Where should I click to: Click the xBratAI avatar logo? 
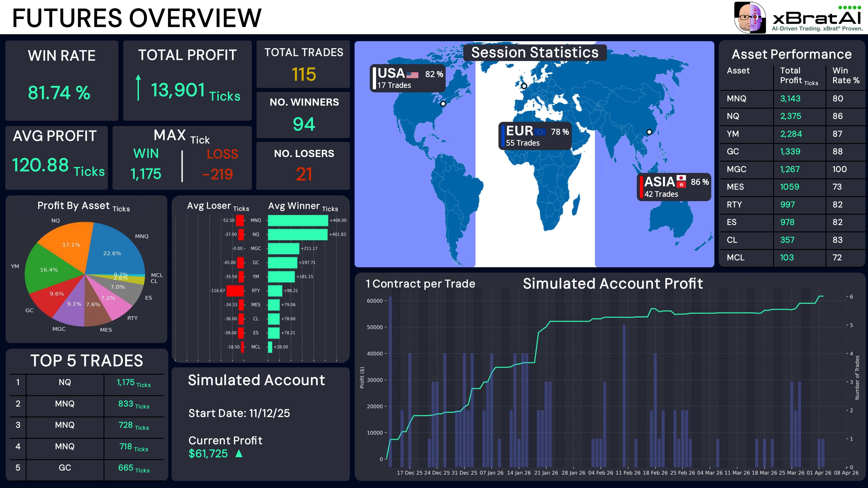[x=750, y=18]
